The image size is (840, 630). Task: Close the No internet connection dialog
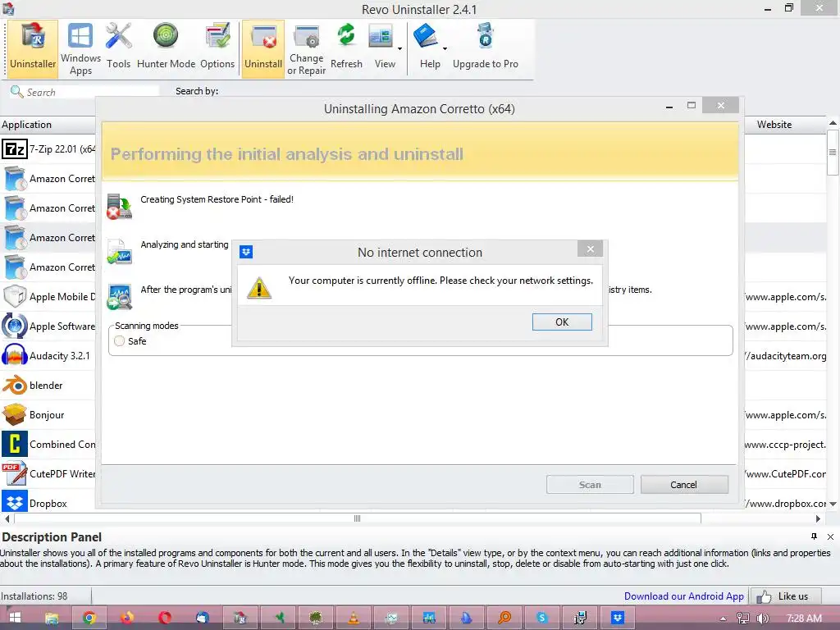pyautogui.click(x=590, y=249)
